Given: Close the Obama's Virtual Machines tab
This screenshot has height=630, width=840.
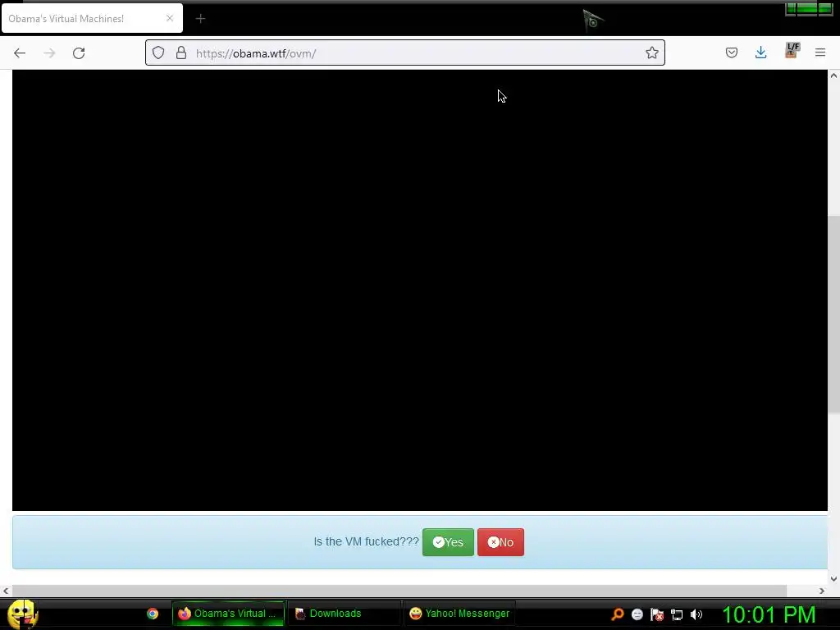Looking at the screenshot, I should 169,18.
